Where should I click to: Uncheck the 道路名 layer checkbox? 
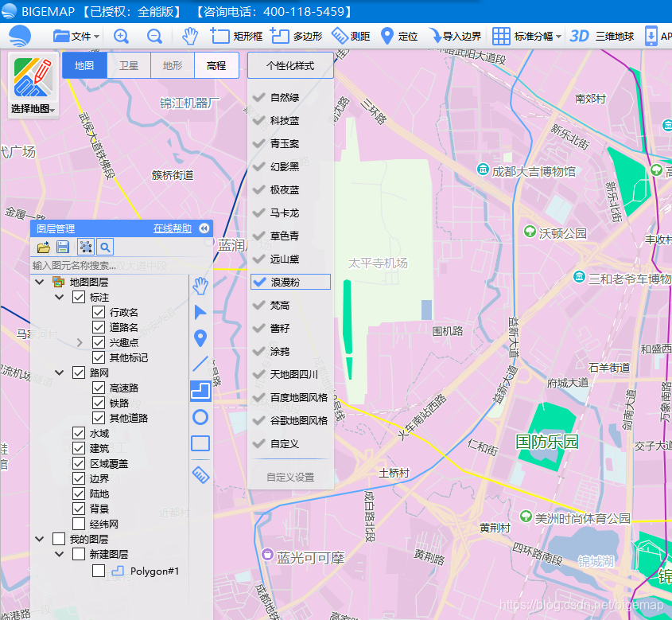pos(99,327)
